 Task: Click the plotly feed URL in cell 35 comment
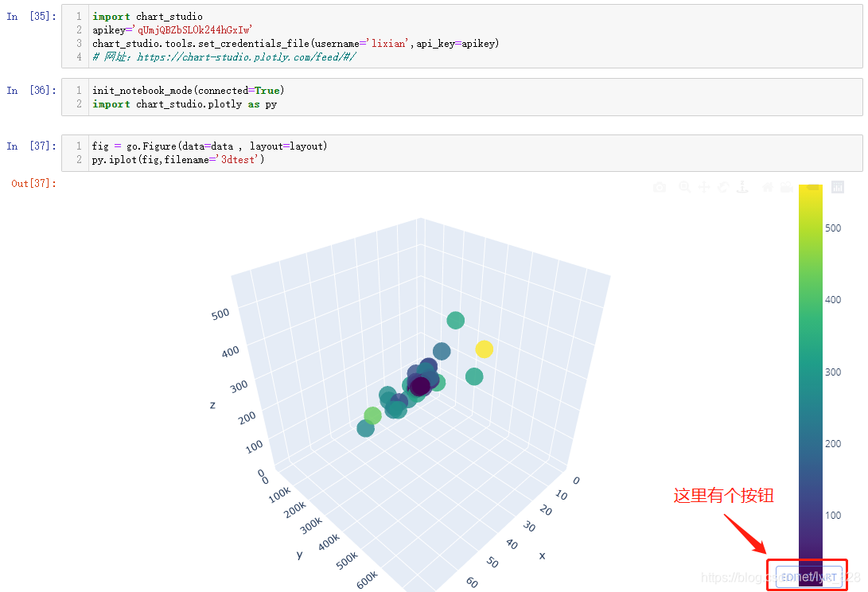pyautogui.click(x=246, y=57)
